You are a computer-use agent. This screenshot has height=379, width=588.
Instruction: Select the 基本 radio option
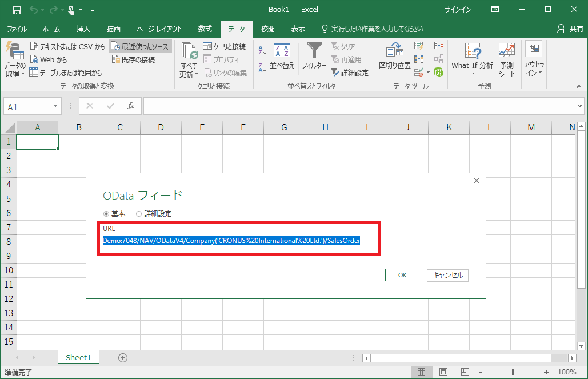[x=106, y=214]
